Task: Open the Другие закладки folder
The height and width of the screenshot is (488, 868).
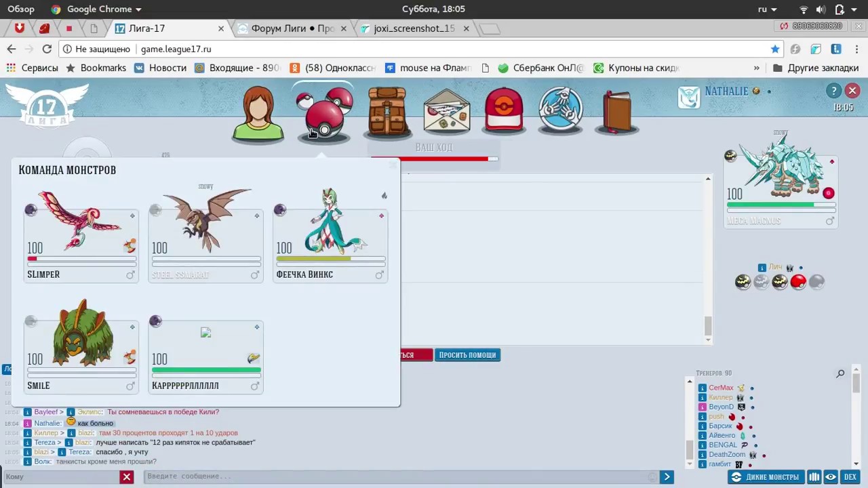Action: click(x=816, y=68)
